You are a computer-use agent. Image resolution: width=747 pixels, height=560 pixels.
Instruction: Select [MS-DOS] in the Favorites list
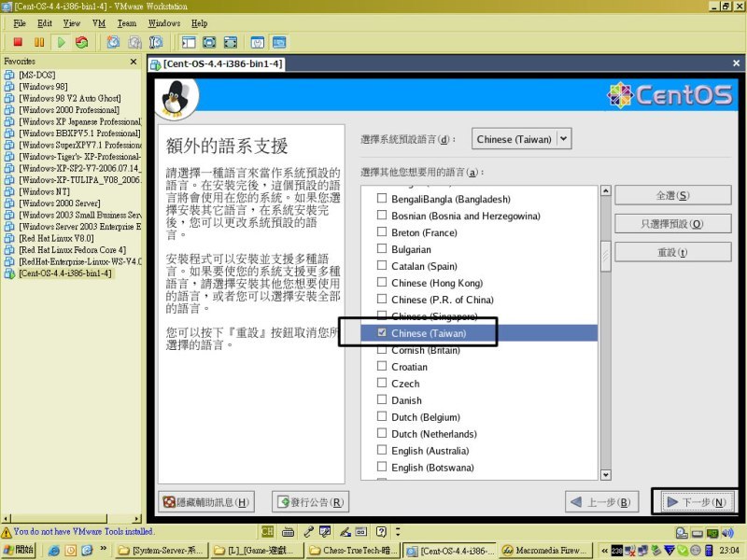[x=36, y=76]
